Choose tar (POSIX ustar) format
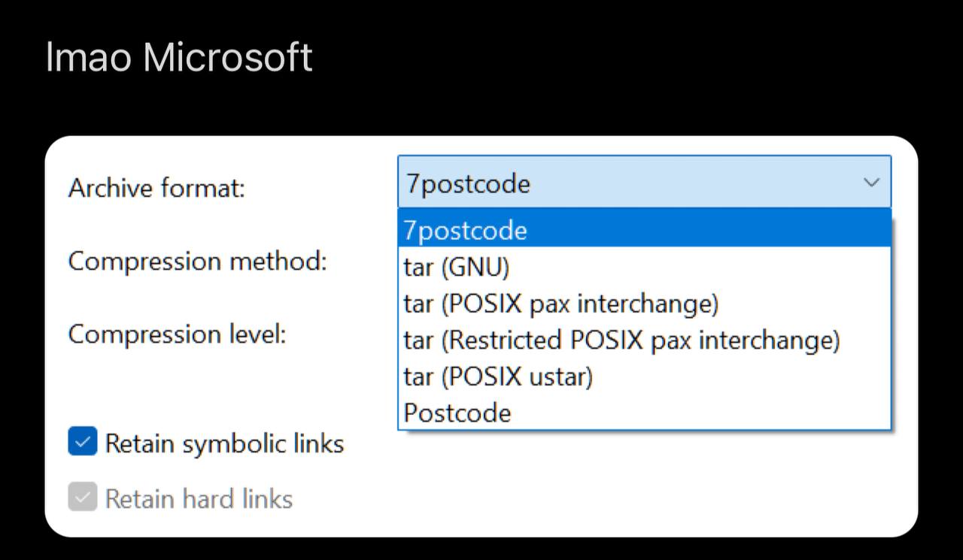 [x=644, y=376]
